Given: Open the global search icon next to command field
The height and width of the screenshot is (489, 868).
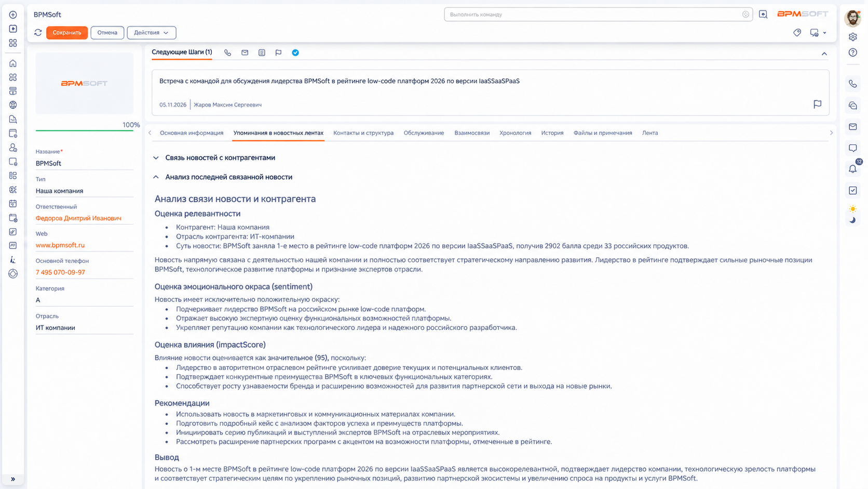Looking at the screenshot, I should [x=763, y=15].
